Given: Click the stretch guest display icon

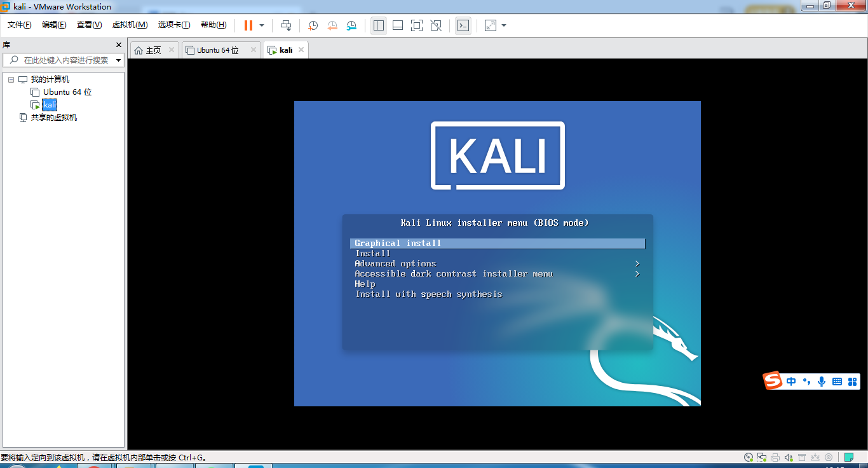Looking at the screenshot, I should (x=491, y=25).
